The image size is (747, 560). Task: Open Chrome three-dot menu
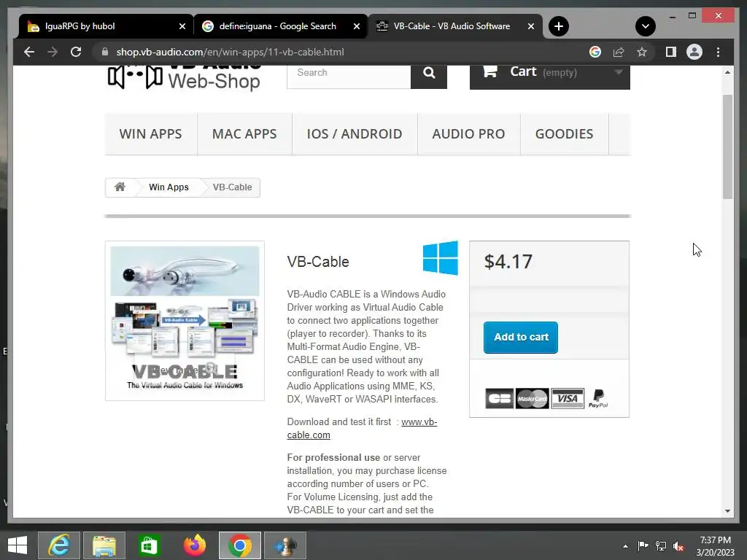(x=718, y=52)
